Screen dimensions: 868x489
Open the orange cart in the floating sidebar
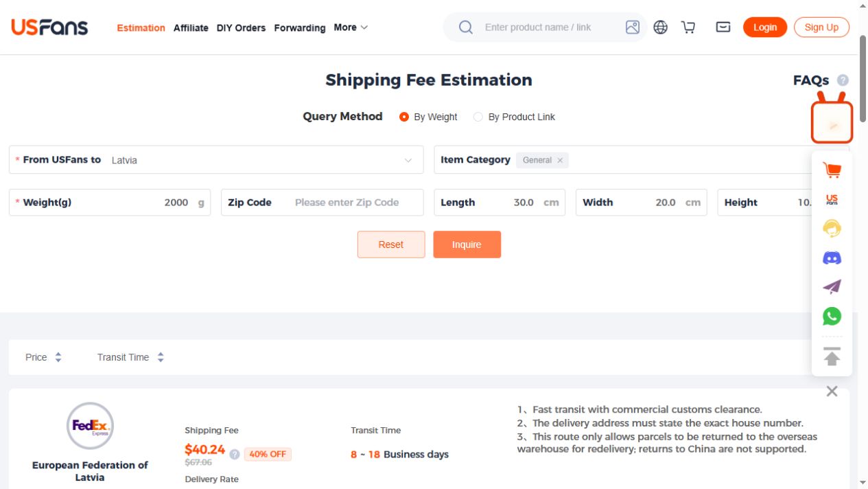pyautogui.click(x=832, y=170)
